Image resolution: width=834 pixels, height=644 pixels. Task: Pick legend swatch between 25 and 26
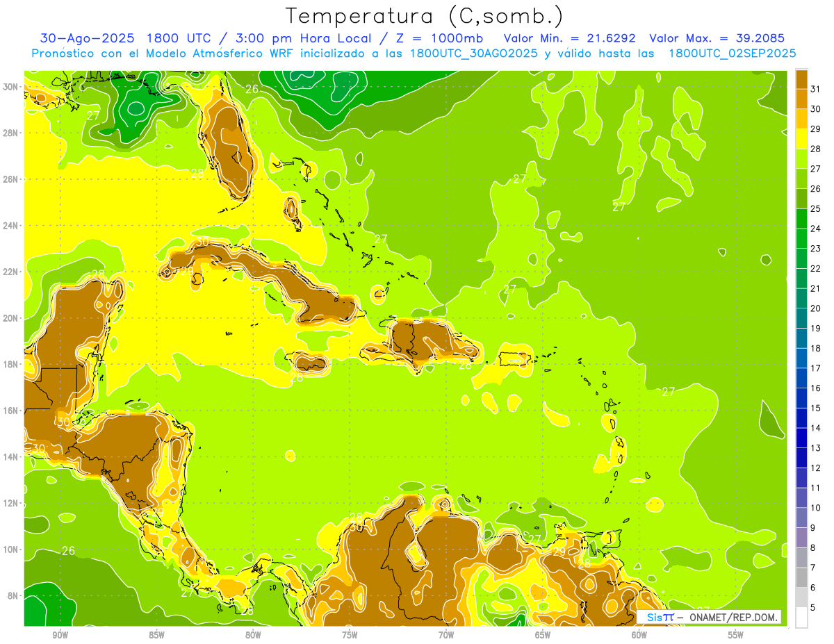click(x=801, y=198)
